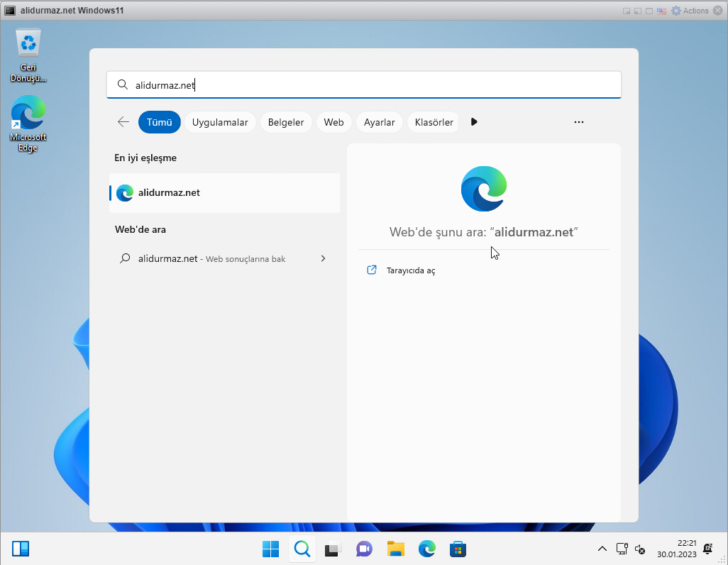
Task: Launch Microsoft Edge from the taskbar
Action: tap(426, 549)
